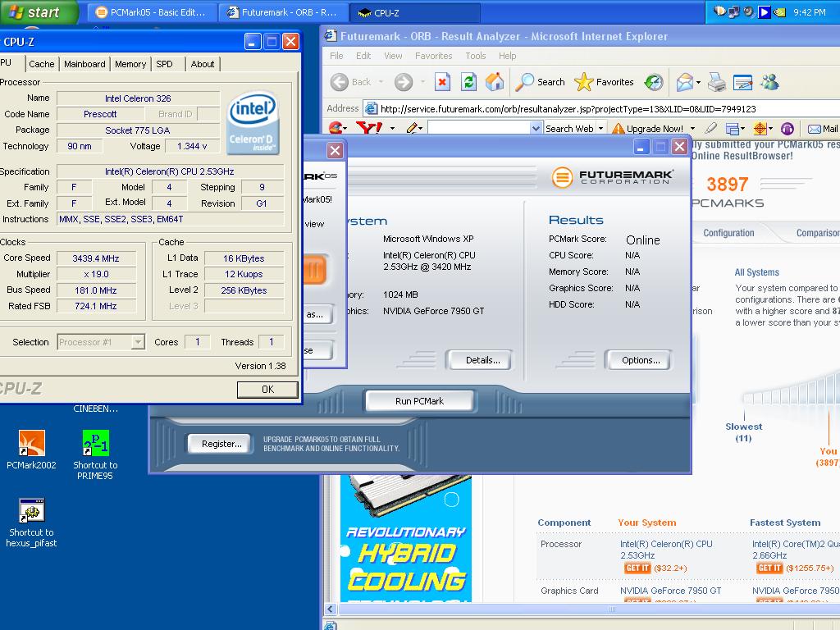Open the Configuration tab on ORB page
Screen dimensions: 840x630
coord(728,233)
